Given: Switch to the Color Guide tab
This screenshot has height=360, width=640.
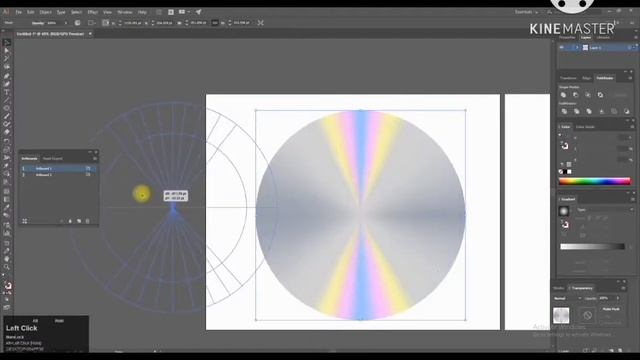Looking at the screenshot, I should pos(585,127).
